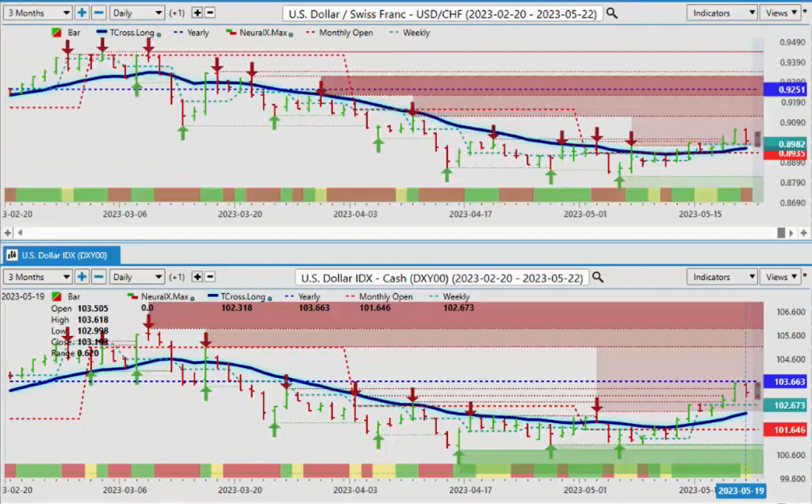The height and width of the screenshot is (504, 812).
Task: Toggle Yearly legend entry in DXY00 chart
Action: pyautogui.click(x=303, y=297)
